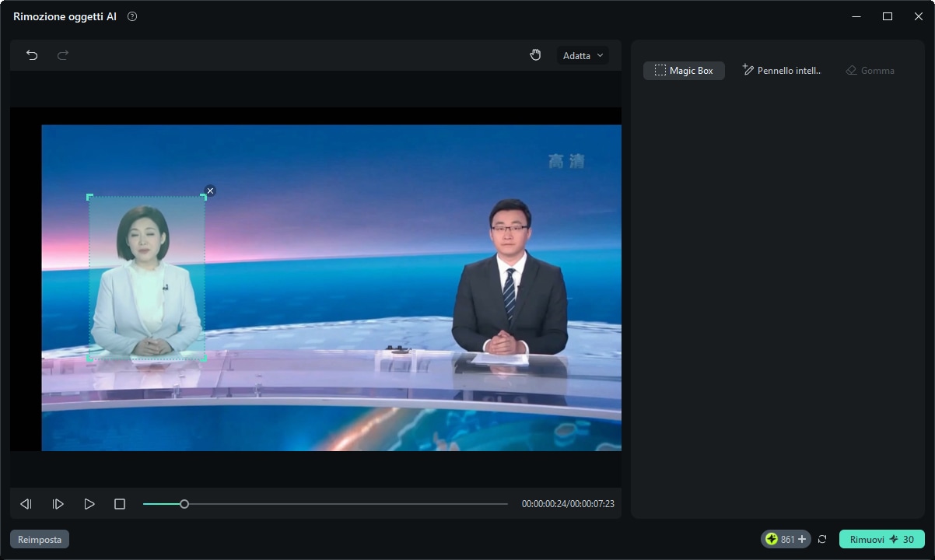Switch to Pennello intelligente tool

(781, 71)
